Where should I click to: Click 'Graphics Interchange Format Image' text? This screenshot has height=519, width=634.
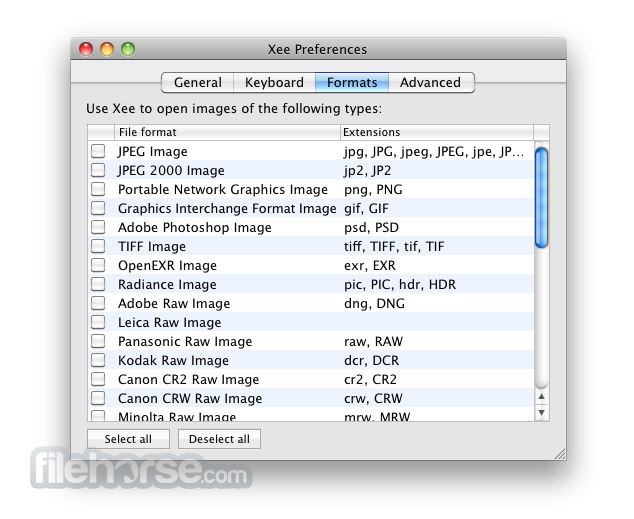coord(227,209)
